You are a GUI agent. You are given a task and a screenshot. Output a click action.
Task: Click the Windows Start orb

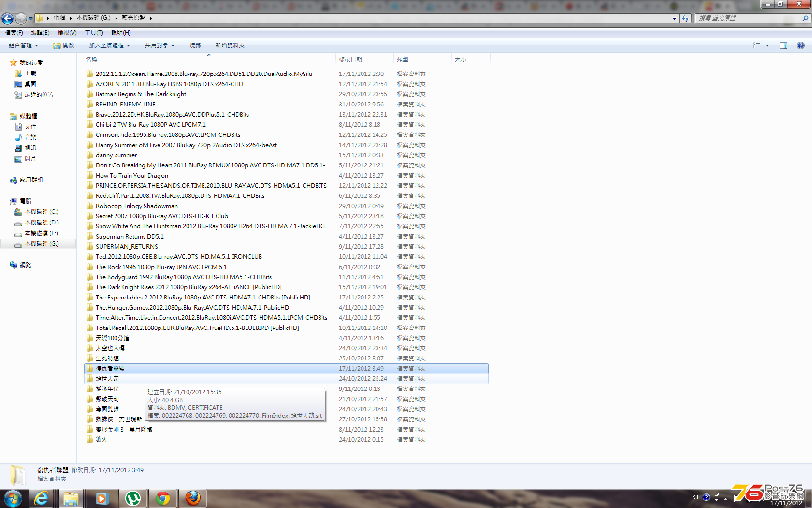pos(13,498)
